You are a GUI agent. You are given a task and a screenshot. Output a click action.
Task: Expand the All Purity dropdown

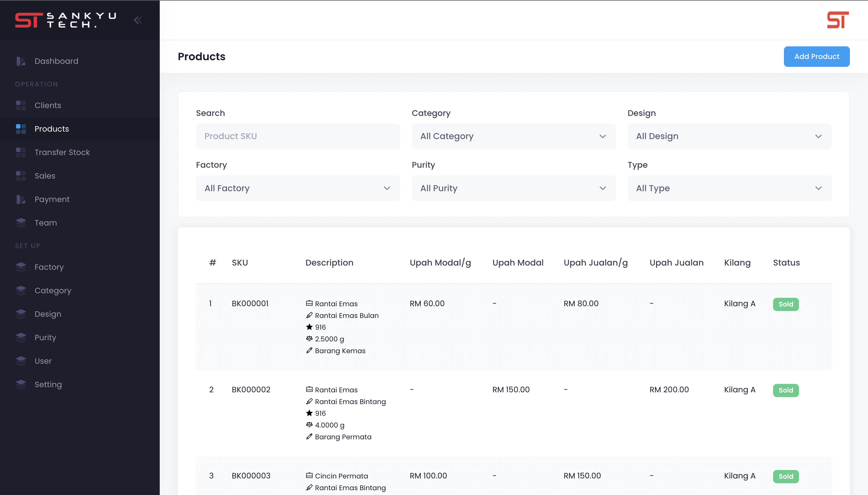pos(514,188)
